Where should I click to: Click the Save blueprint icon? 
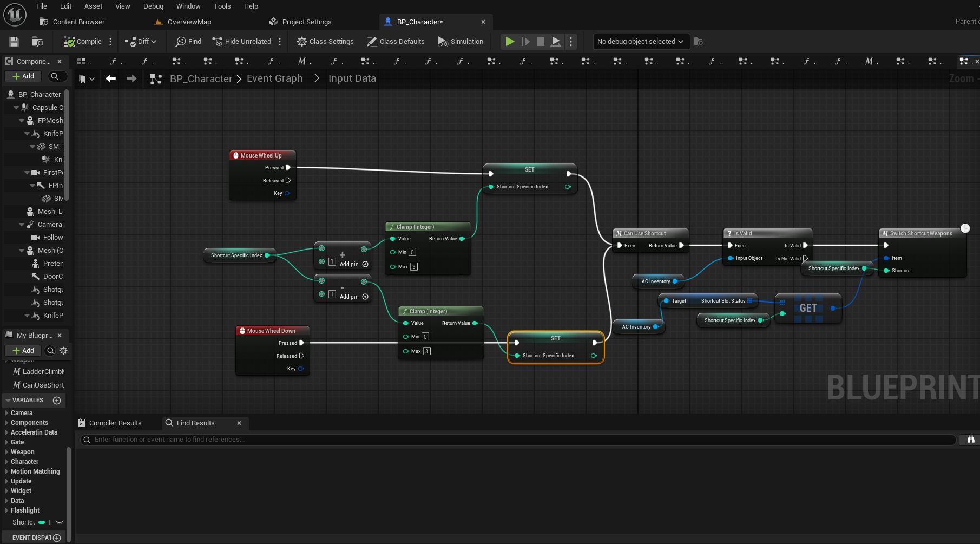tap(14, 42)
